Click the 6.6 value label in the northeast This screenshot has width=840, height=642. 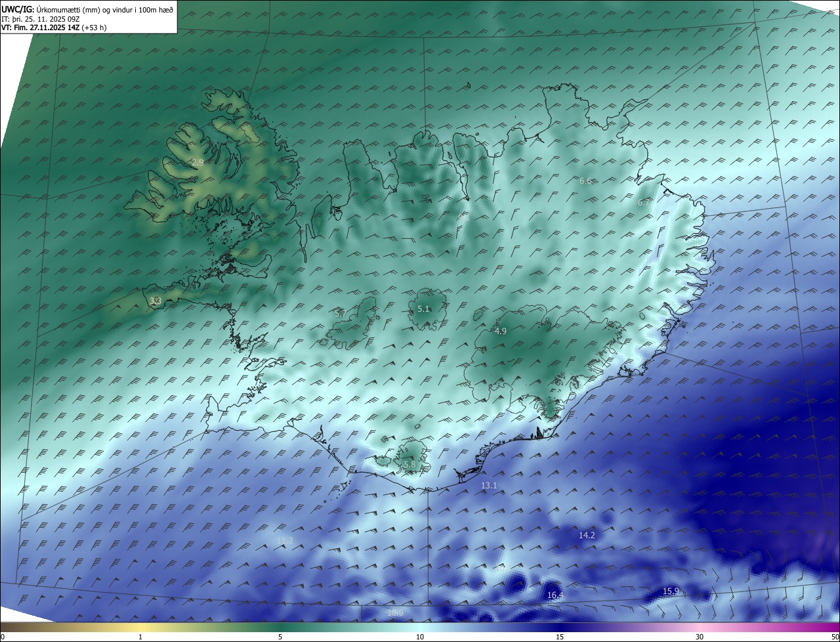tap(585, 180)
